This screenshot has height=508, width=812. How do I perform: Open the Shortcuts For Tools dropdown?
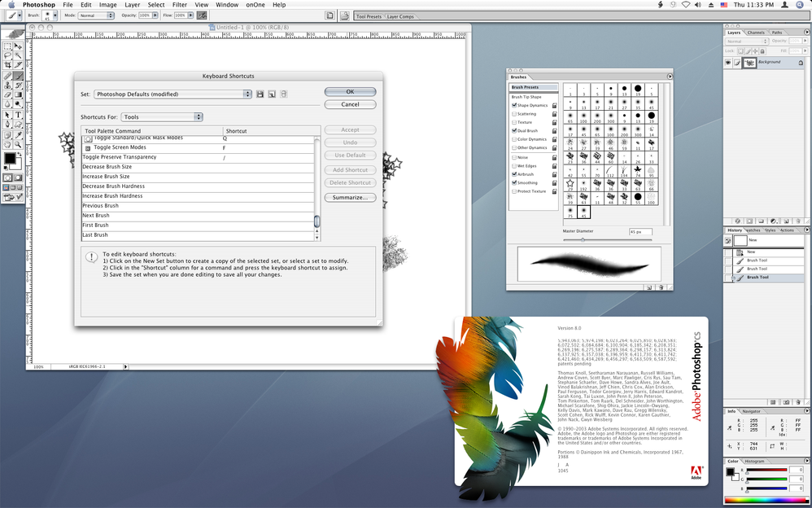tap(162, 117)
